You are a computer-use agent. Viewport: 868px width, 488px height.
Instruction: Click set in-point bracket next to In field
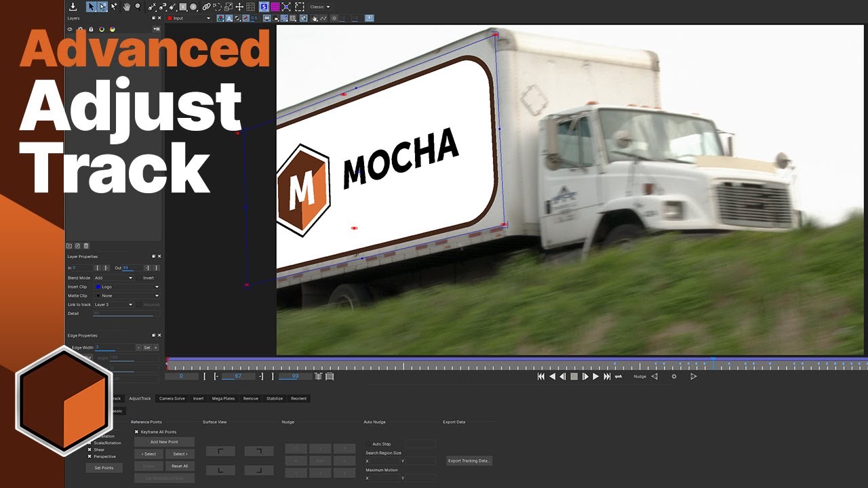pyautogui.click(x=98, y=268)
